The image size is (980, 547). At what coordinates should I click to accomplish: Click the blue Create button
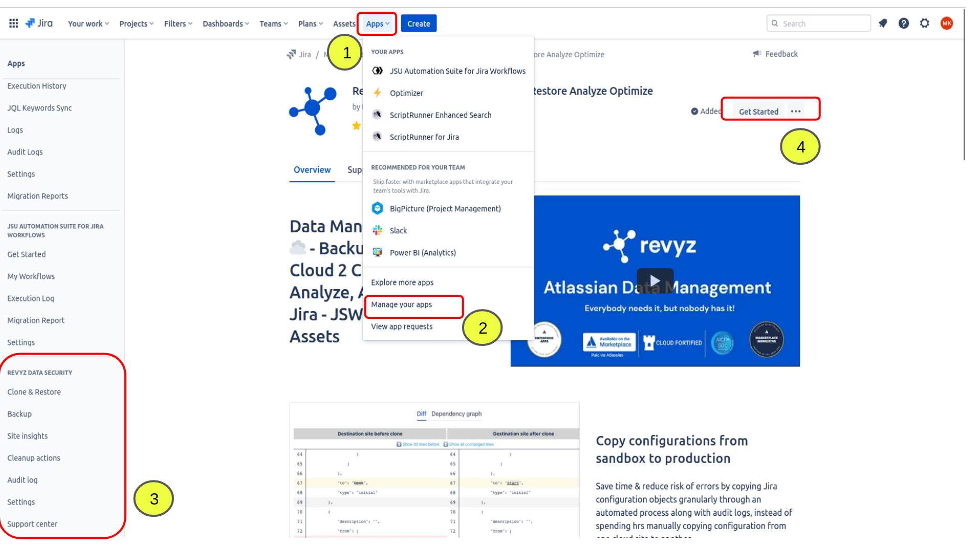point(418,24)
